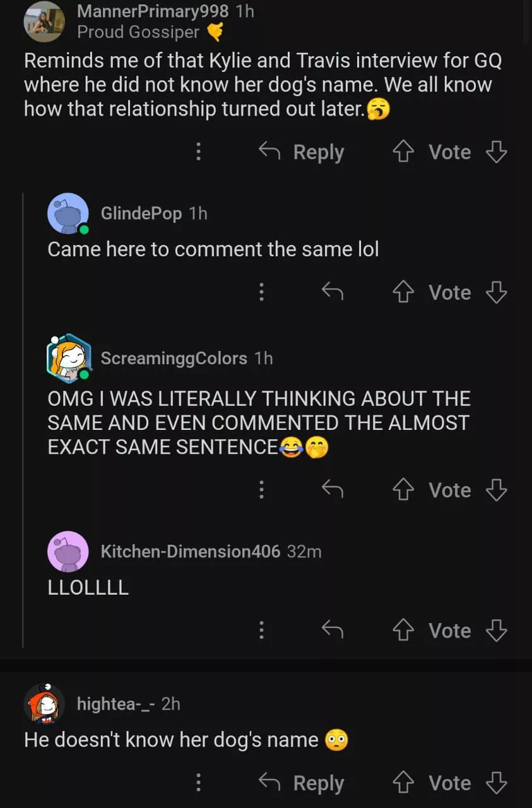Click reply arrow on GlindePop's comment
Screen dimensions: 532x808
click(332, 292)
